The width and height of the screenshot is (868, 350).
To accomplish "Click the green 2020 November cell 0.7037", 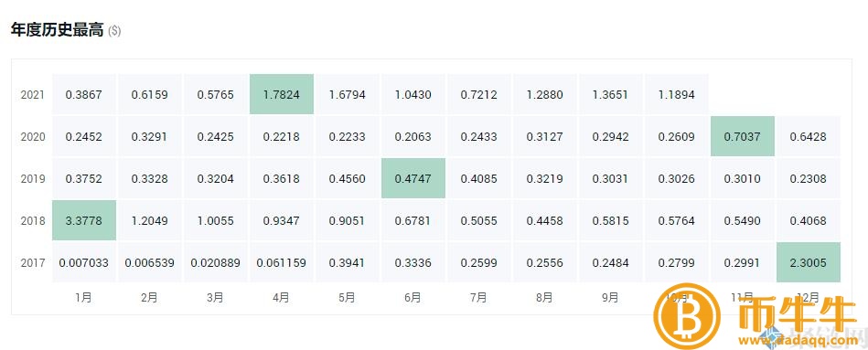I will pyautogui.click(x=743, y=136).
